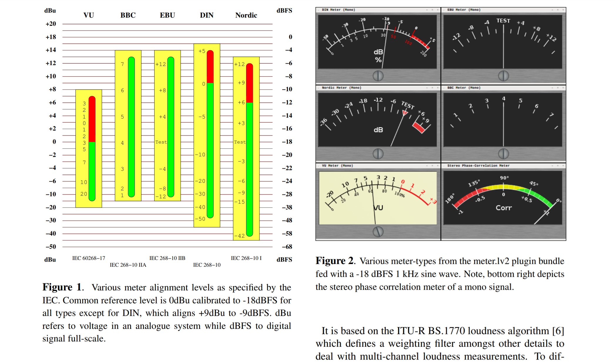This screenshot has width=615, height=364.
Task: Click the EBU Meter calibration screw knob
Action: [x=503, y=76]
